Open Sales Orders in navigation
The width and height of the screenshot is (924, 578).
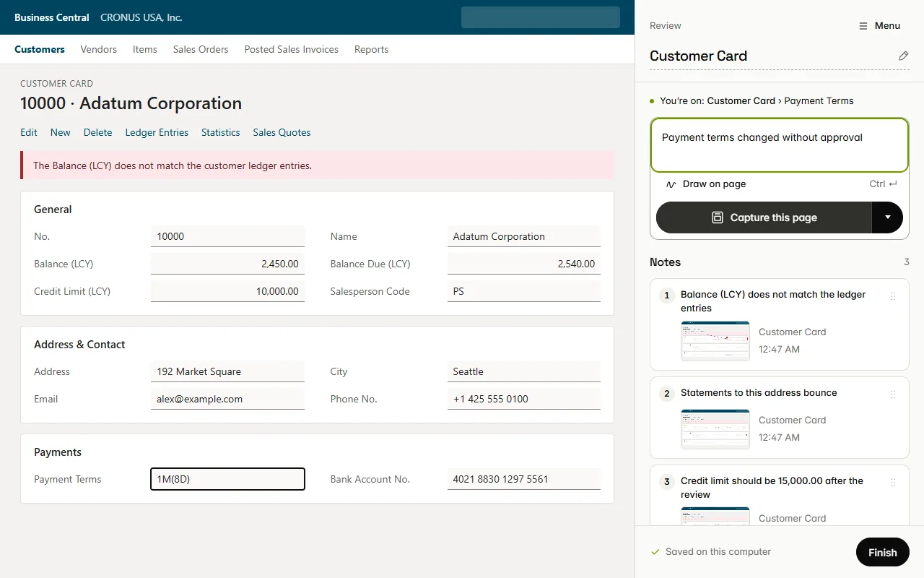tap(201, 49)
